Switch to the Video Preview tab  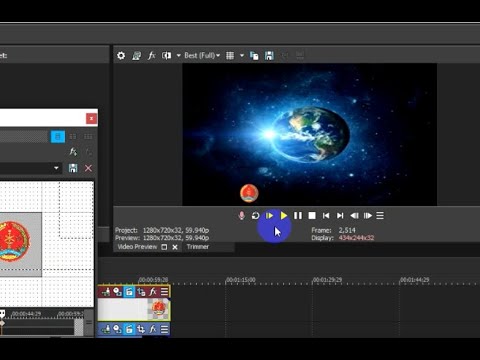tap(137, 247)
